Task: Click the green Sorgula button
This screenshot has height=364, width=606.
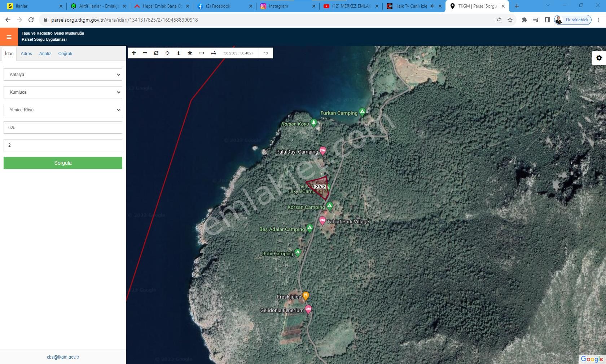Action: 63,163
